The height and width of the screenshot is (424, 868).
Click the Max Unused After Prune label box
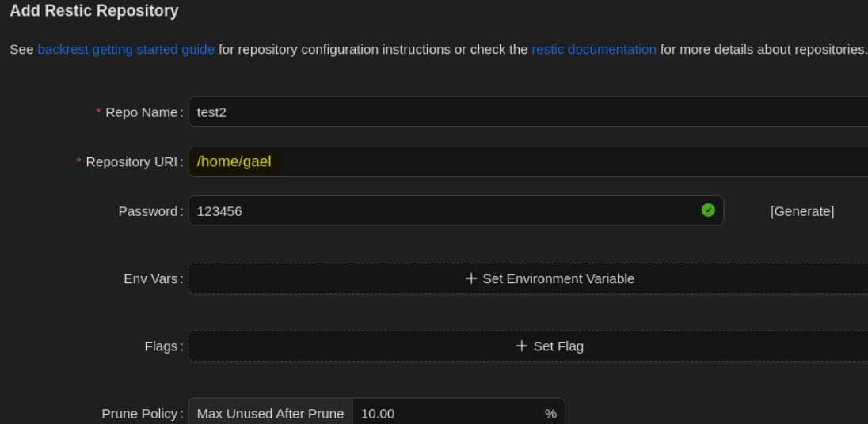[x=270, y=414]
